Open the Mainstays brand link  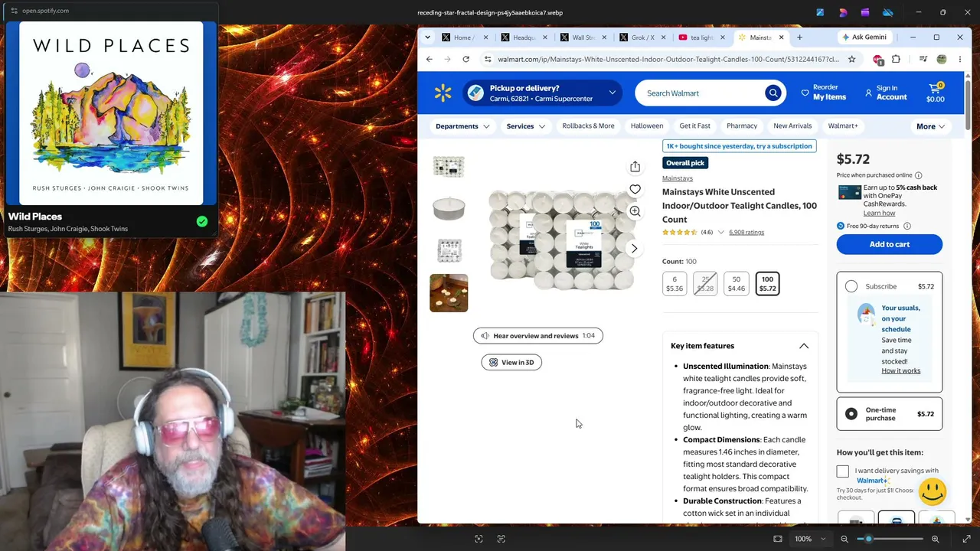coord(678,178)
